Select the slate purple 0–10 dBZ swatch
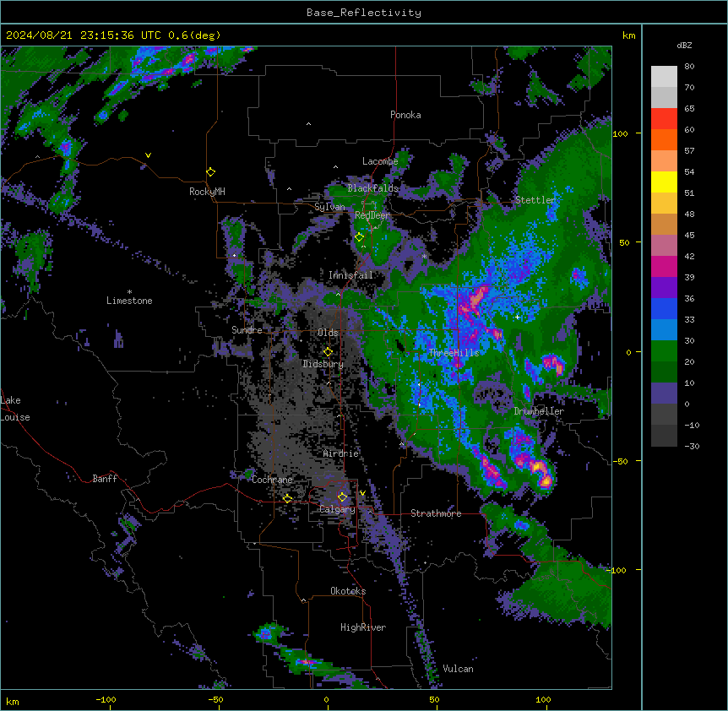The height and width of the screenshot is (711, 728). 664,393
